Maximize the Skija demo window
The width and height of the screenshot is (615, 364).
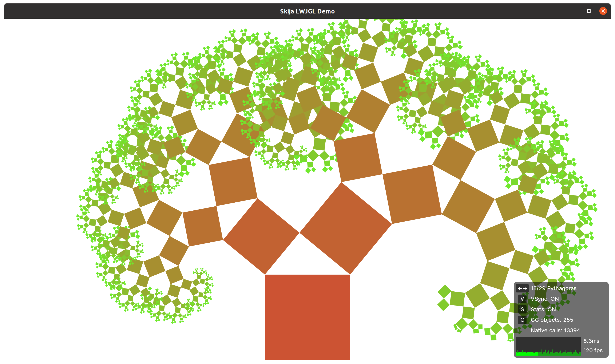tap(589, 11)
